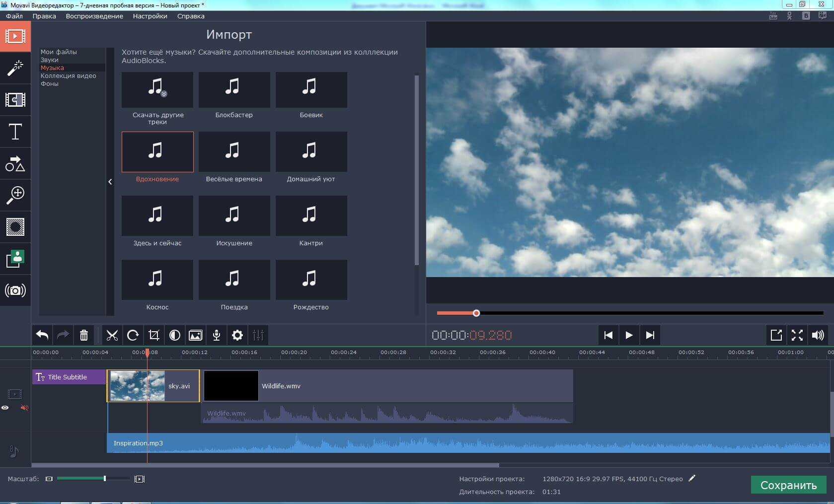This screenshot has width=834, height=504.
Task: Rotate the selected clip
Action: pyautogui.click(x=133, y=335)
